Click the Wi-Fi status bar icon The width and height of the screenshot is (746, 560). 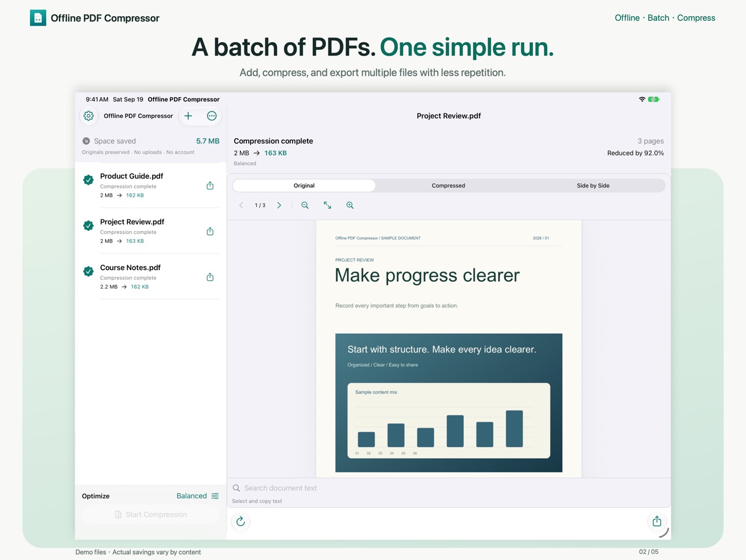(x=642, y=100)
